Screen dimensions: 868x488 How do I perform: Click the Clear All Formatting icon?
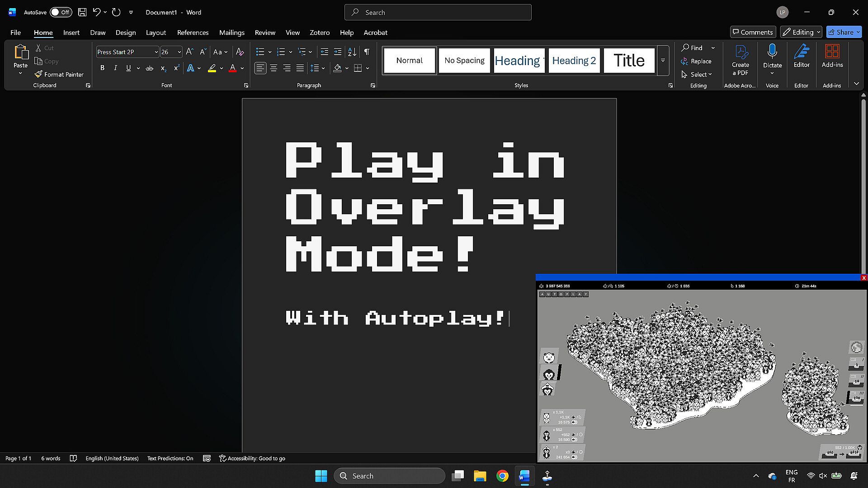tap(240, 52)
